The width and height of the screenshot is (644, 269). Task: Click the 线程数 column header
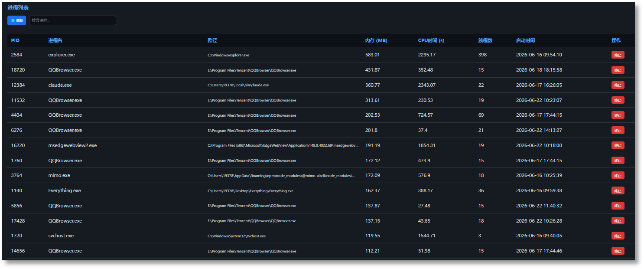tap(485, 40)
